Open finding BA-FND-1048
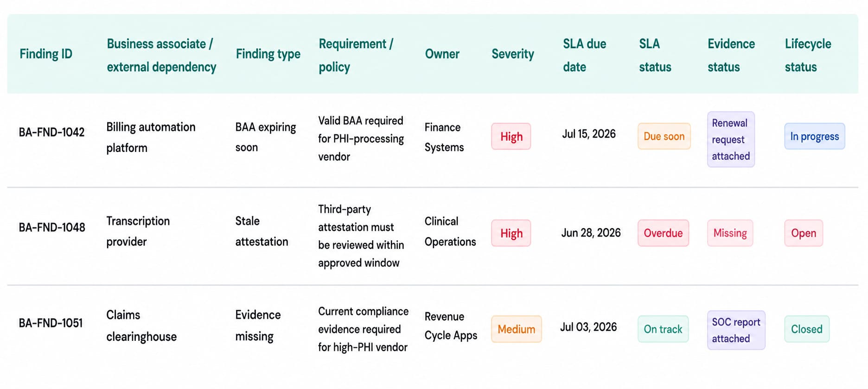 coord(52,227)
